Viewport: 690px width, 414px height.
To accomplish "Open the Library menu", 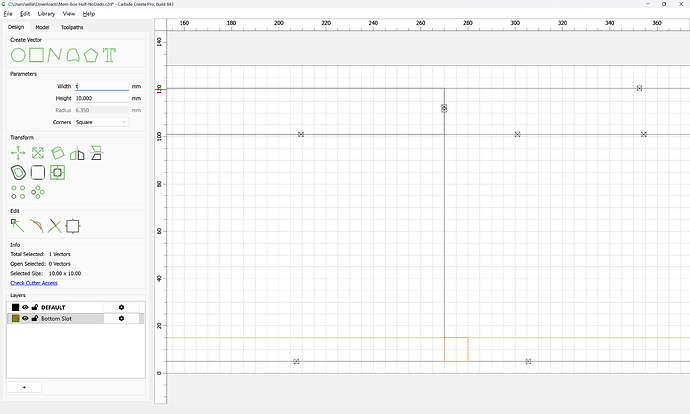I will pyautogui.click(x=46, y=14).
